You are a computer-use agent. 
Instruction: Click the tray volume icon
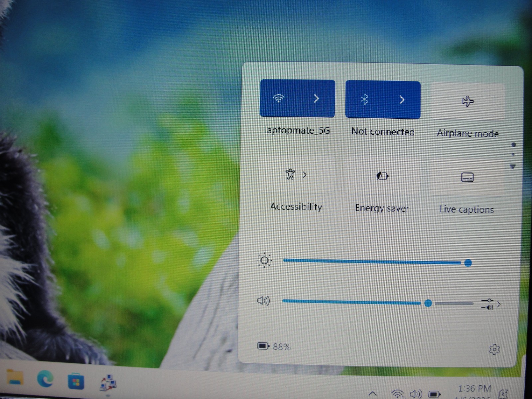click(x=416, y=394)
